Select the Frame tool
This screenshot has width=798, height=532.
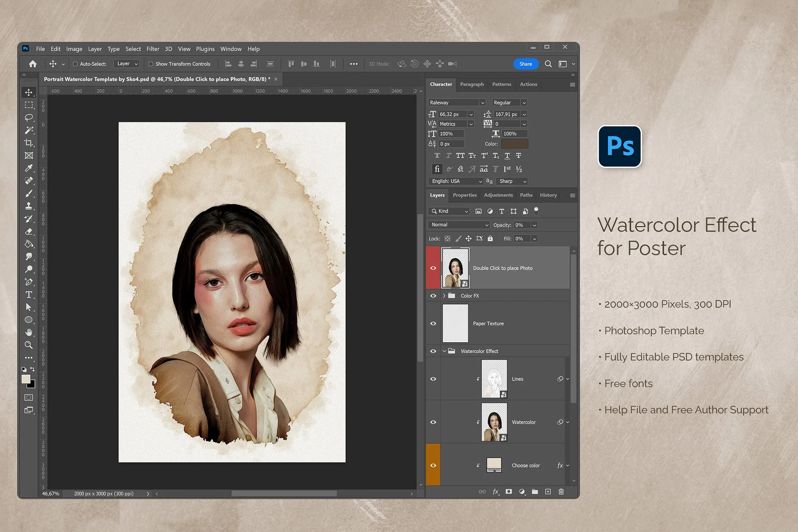tap(29, 155)
